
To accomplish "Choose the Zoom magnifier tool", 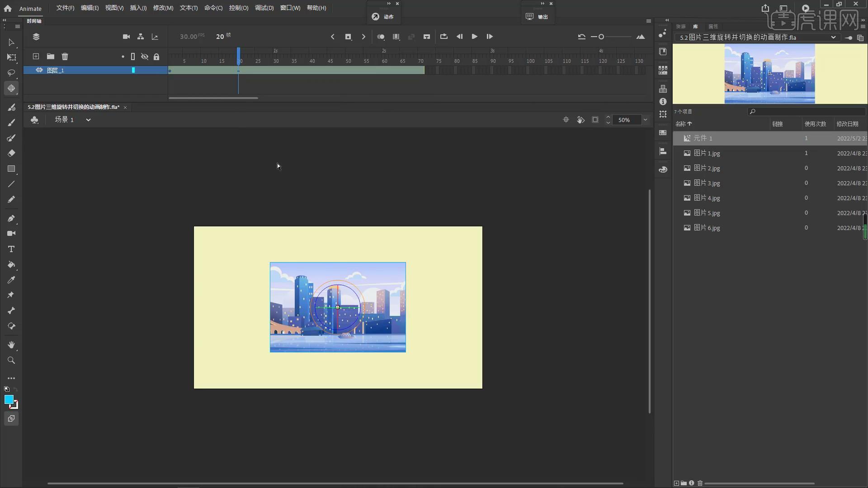I will tap(11, 360).
